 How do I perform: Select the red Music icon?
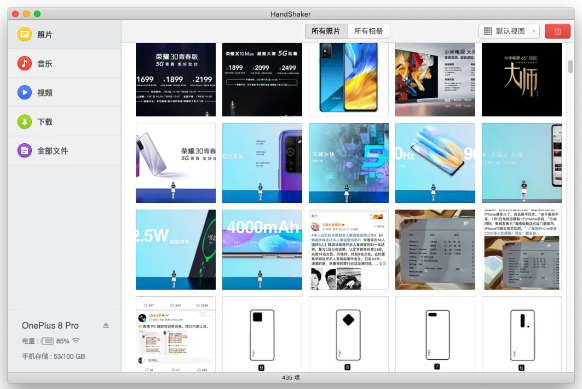24,63
